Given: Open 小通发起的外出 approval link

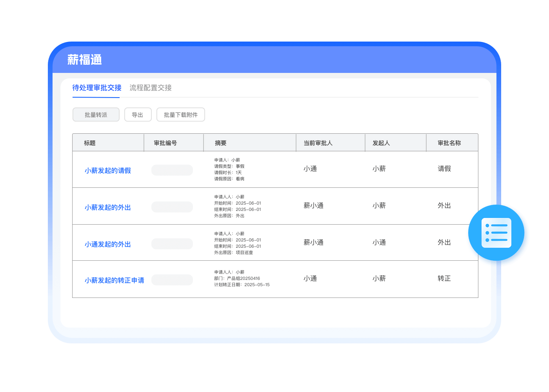Looking at the screenshot, I should coord(108,244).
